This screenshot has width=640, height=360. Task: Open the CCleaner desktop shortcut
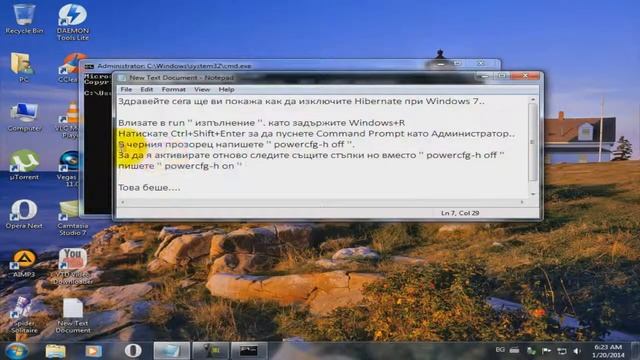point(70,69)
